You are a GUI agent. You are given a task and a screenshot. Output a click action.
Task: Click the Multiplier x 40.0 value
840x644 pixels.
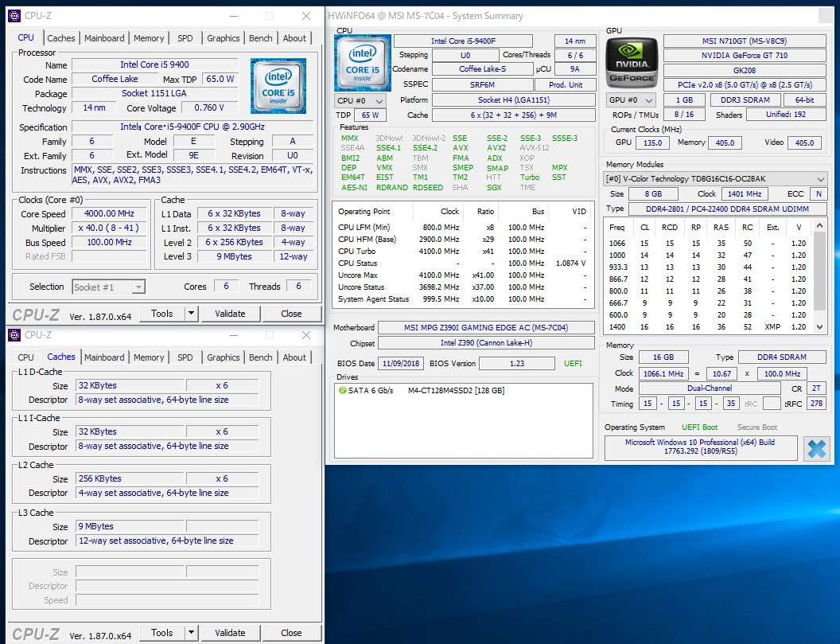pyautogui.click(x=109, y=228)
